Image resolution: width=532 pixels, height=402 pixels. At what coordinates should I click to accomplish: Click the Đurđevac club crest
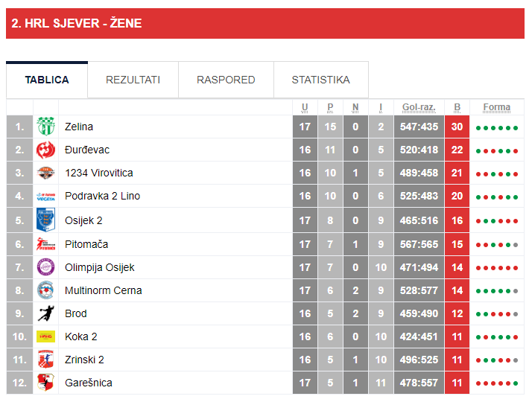point(45,150)
